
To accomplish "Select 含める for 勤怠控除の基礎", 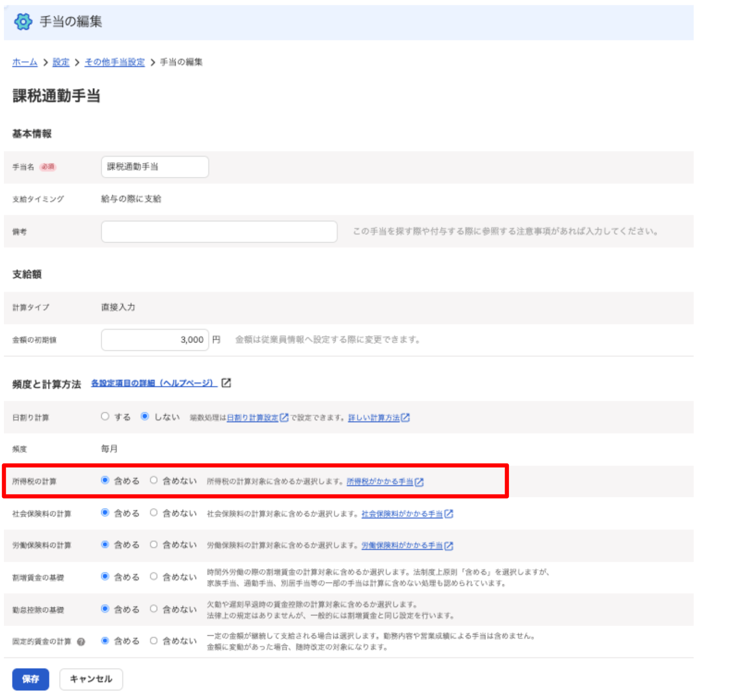I will pyautogui.click(x=105, y=609).
